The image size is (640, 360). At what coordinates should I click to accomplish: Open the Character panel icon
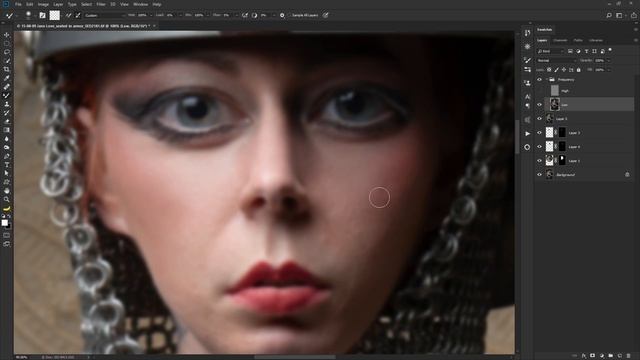point(527,97)
